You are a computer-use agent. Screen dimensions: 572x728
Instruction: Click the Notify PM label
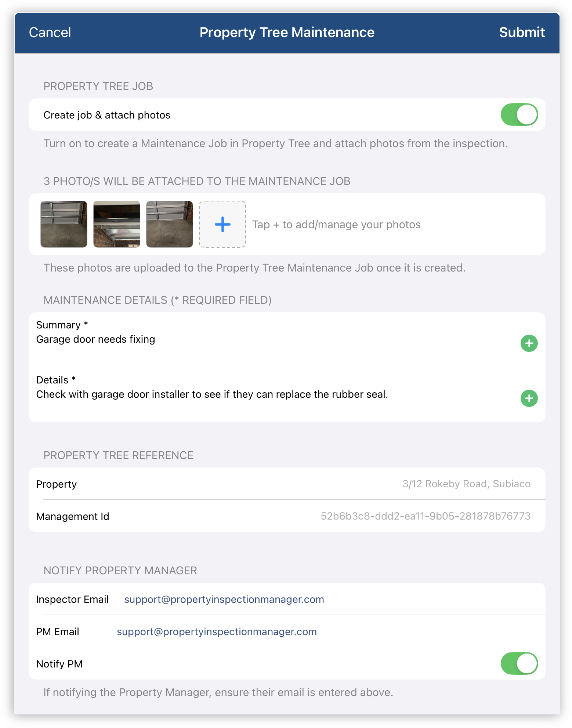(59, 664)
